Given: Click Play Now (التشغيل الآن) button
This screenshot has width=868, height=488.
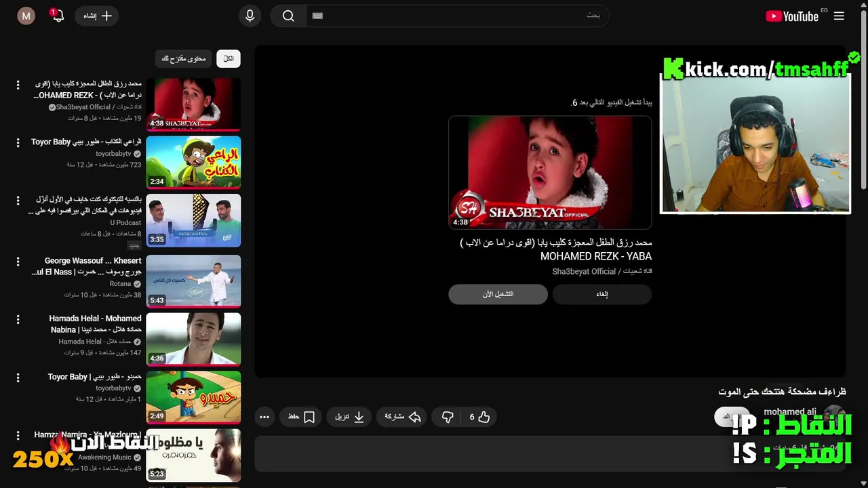Looking at the screenshot, I should point(498,294).
